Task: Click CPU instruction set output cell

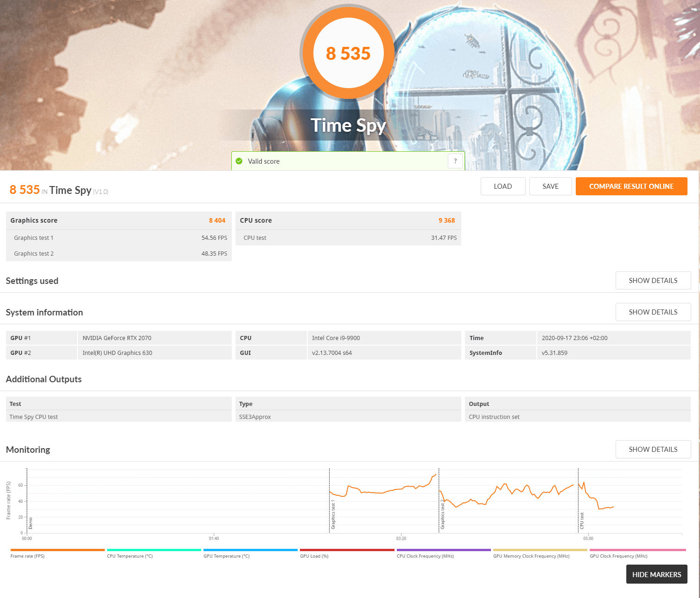Action: (578, 417)
